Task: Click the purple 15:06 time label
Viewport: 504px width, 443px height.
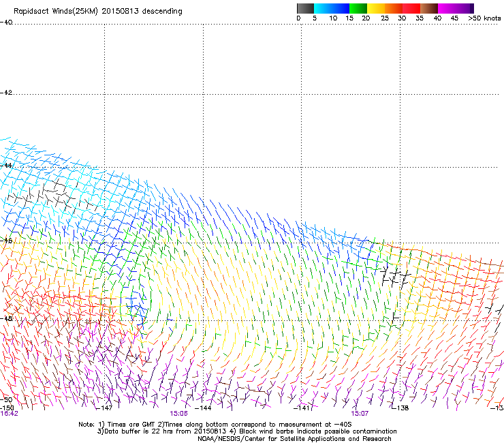Action: point(178,414)
